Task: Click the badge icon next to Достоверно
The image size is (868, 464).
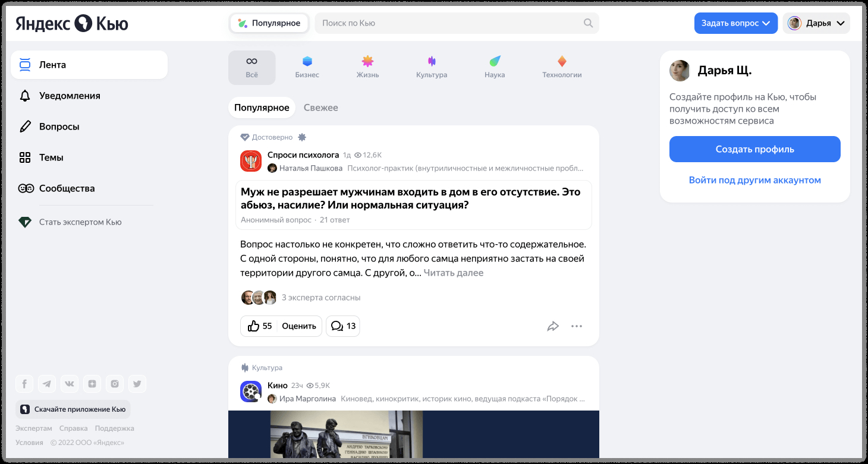Action: coord(302,137)
